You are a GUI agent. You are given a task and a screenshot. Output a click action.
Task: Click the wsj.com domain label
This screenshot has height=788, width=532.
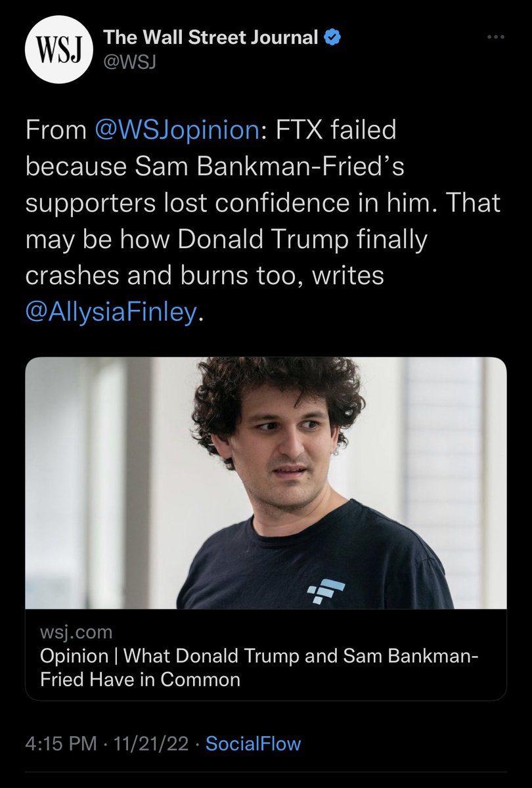click(76, 632)
